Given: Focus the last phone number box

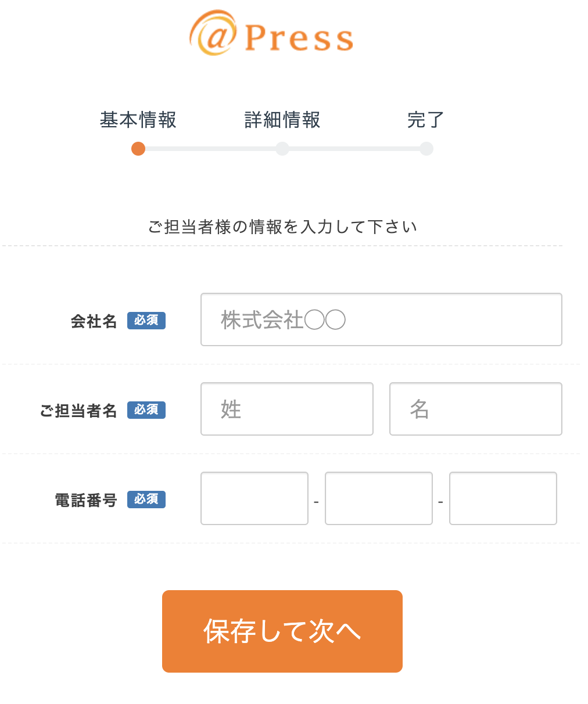Looking at the screenshot, I should (503, 498).
